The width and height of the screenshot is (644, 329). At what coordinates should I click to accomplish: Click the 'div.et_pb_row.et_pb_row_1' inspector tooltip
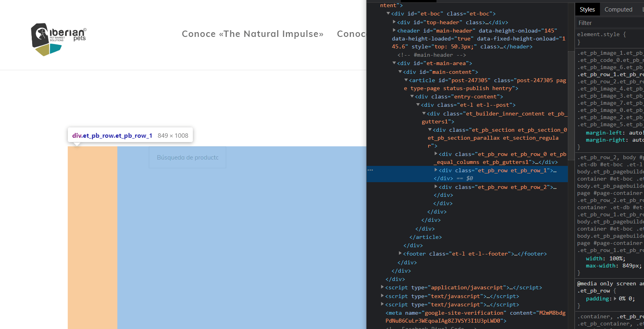tap(130, 135)
